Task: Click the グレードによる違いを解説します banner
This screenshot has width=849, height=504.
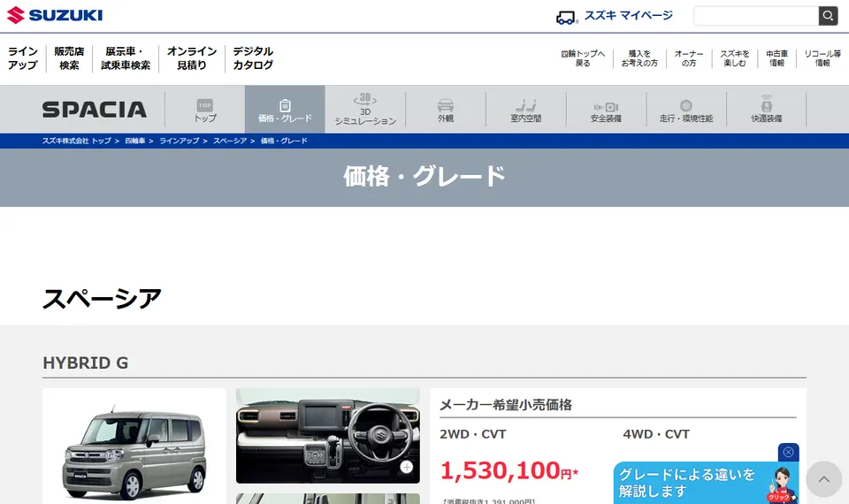Action: click(706, 483)
